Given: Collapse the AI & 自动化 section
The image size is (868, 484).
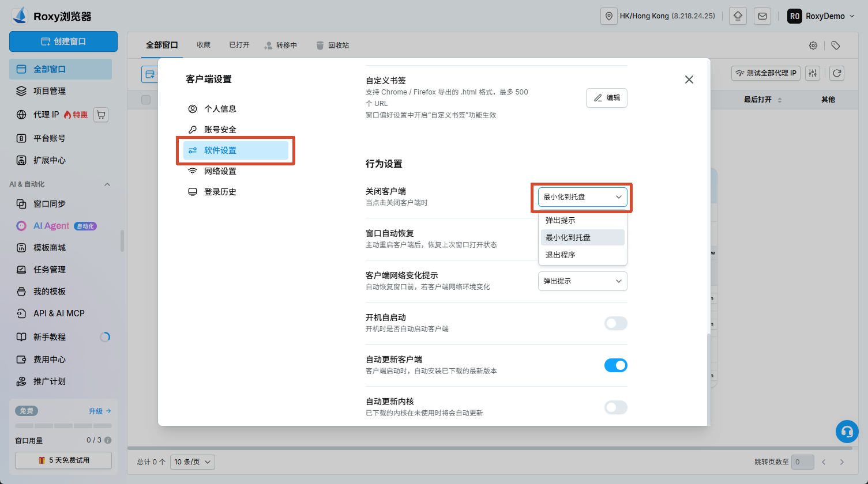Looking at the screenshot, I should (x=107, y=184).
